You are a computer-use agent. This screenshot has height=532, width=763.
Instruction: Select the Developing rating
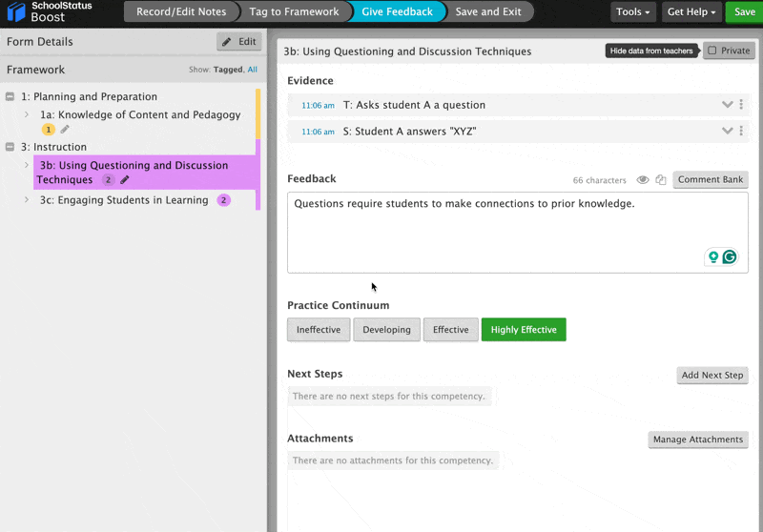coord(387,330)
